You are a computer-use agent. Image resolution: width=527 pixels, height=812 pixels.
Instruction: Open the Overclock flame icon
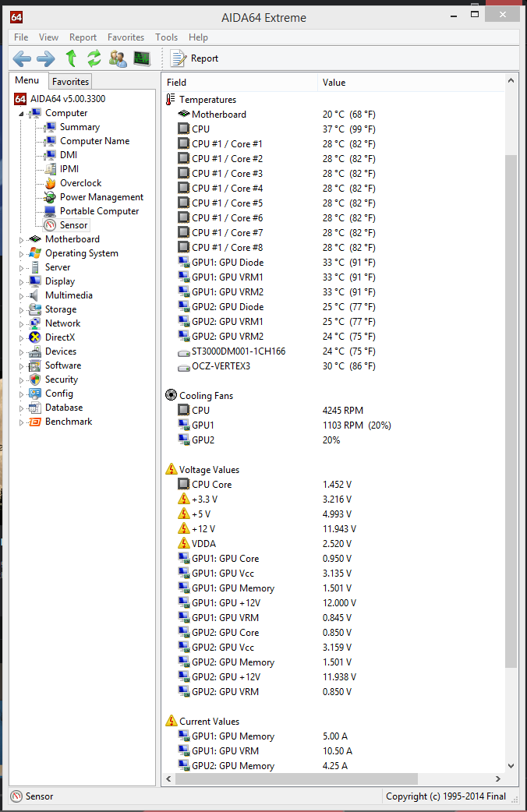tap(50, 183)
